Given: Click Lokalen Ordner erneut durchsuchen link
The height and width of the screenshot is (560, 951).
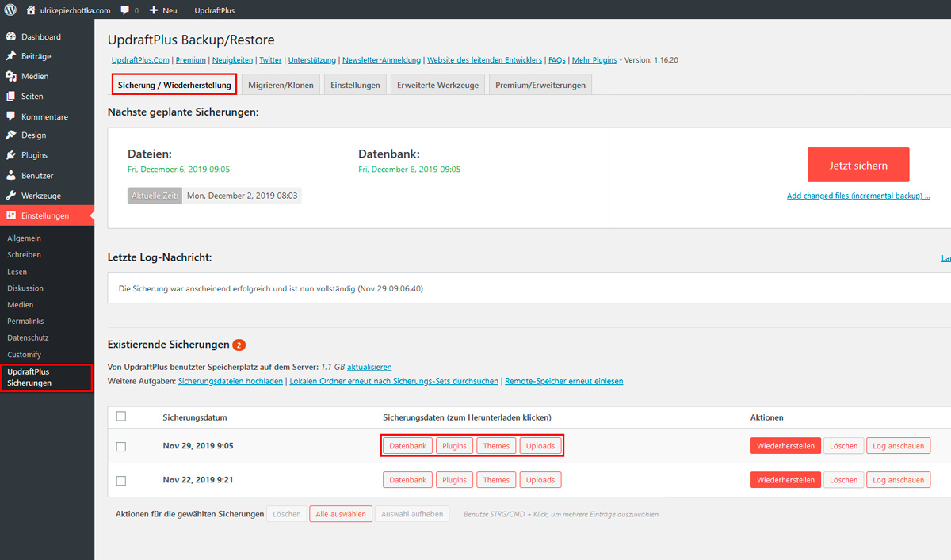Looking at the screenshot, I should click(394, 381).
